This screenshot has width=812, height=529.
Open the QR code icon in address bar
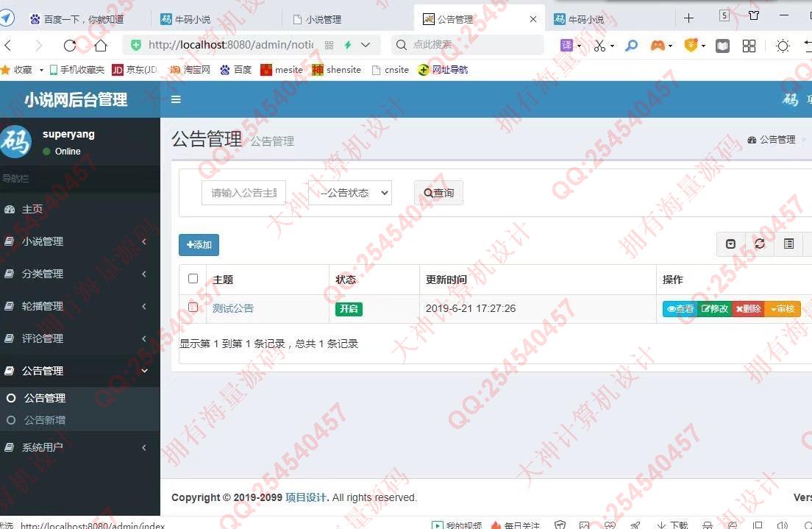329,45
